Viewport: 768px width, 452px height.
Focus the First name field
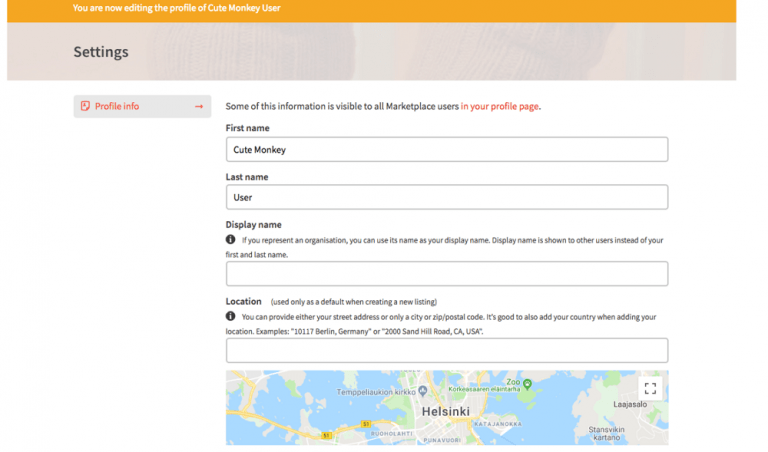pos(447,149)
